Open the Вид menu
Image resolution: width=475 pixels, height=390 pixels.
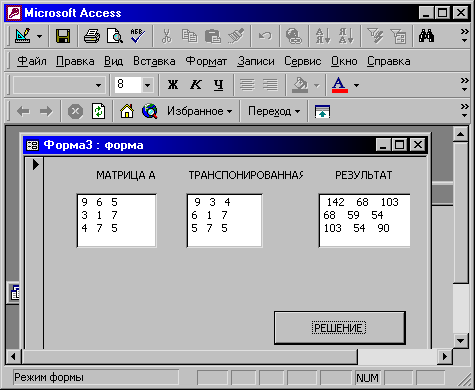(113, 61)
